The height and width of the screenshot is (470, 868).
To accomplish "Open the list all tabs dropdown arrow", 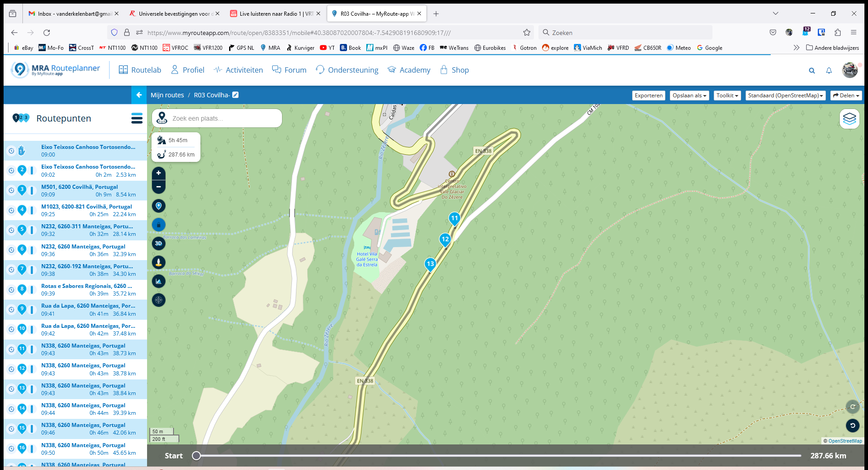I will coord(776,13).
